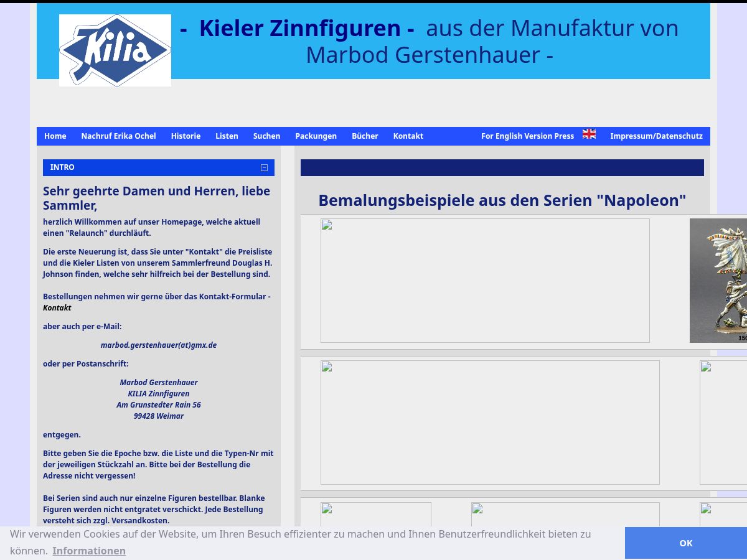The width and height of the screenshot is (747, 560).
Task: Click the British flag icon
Action: point(589,134)
